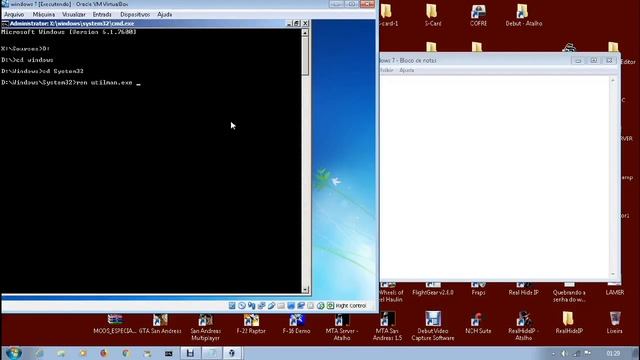This screenshot has height=360, width=640.
Task: Open the Firefox taskbar icon
Action: click(104, 353)
